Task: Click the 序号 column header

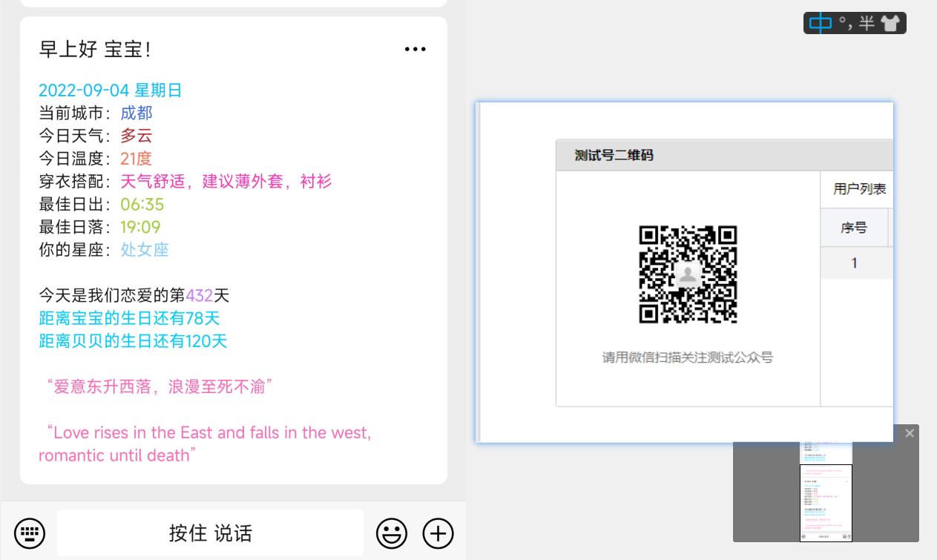Action: click(854, 228)
